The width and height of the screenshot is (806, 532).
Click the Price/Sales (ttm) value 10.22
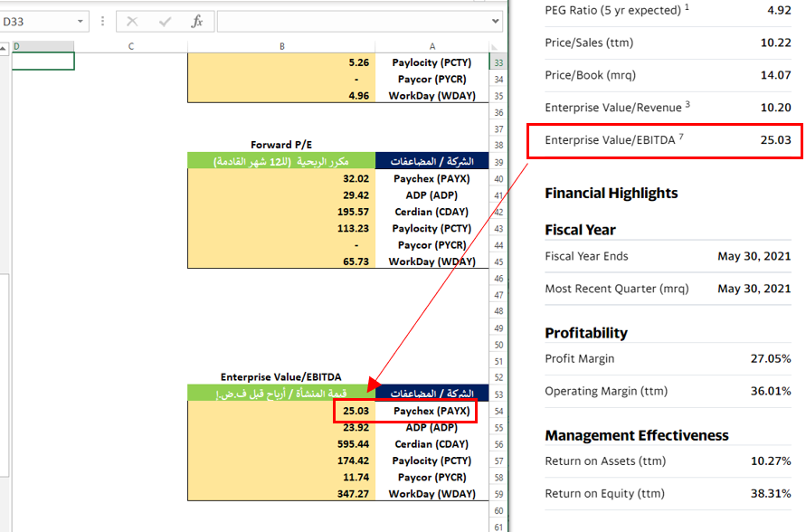pyautogui.click(x=775, y=43)
